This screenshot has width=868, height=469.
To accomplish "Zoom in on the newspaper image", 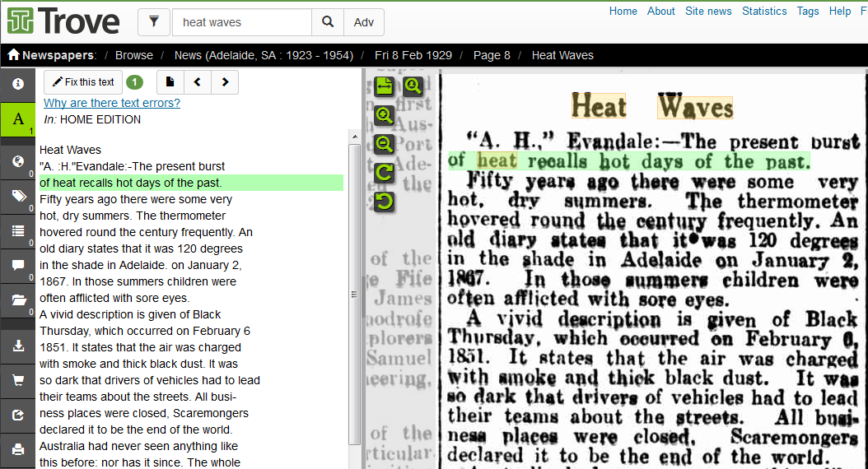I will [384, 115].
